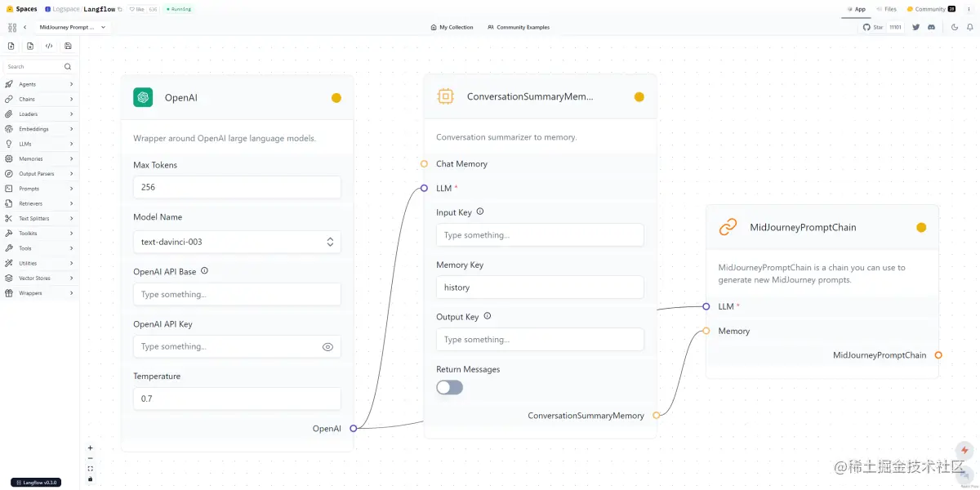Toggle the Return Messages switch
Viewport: 980px width, 490px height.
click(x=449, y=387)
